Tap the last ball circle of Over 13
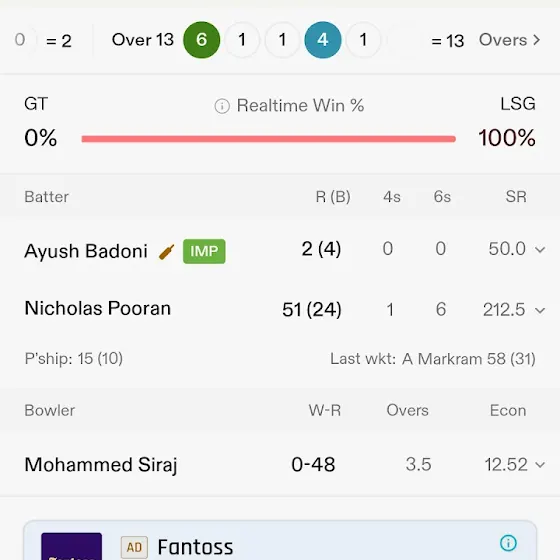Viewport: 560px width, 560px height. [x=363, y=40]
